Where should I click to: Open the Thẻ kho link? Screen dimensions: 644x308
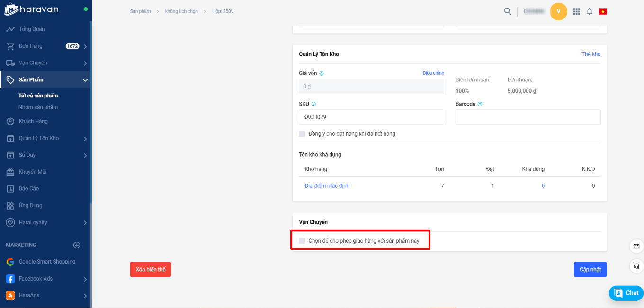pos(591,54)
